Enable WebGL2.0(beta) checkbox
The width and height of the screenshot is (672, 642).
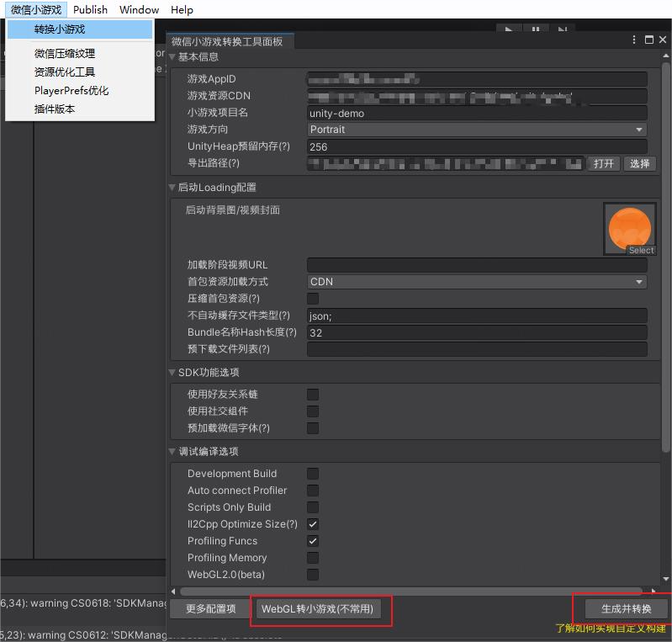pyautogui.click(x=313, y=574)
